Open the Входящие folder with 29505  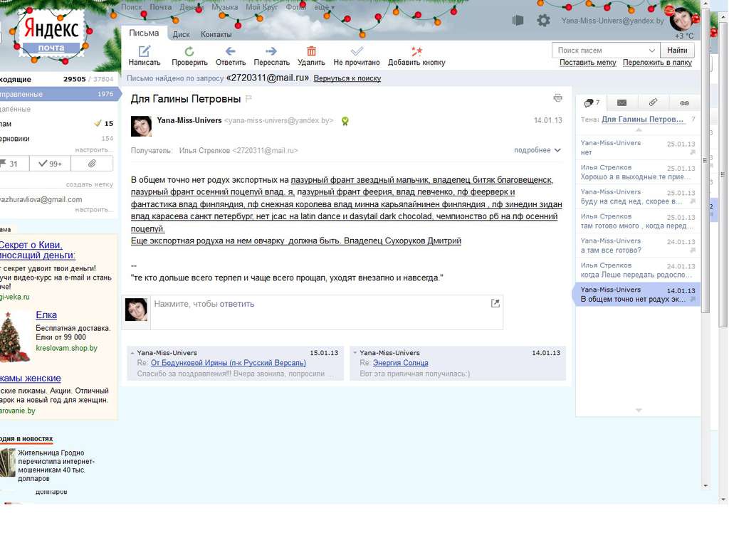click(58, 79)
